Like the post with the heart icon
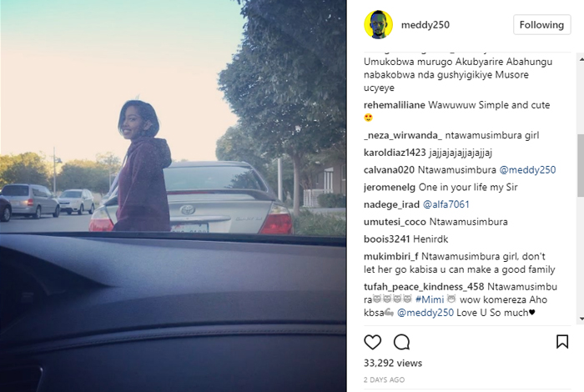The height and width of the screenshot is (392, 584). [372, 342]
